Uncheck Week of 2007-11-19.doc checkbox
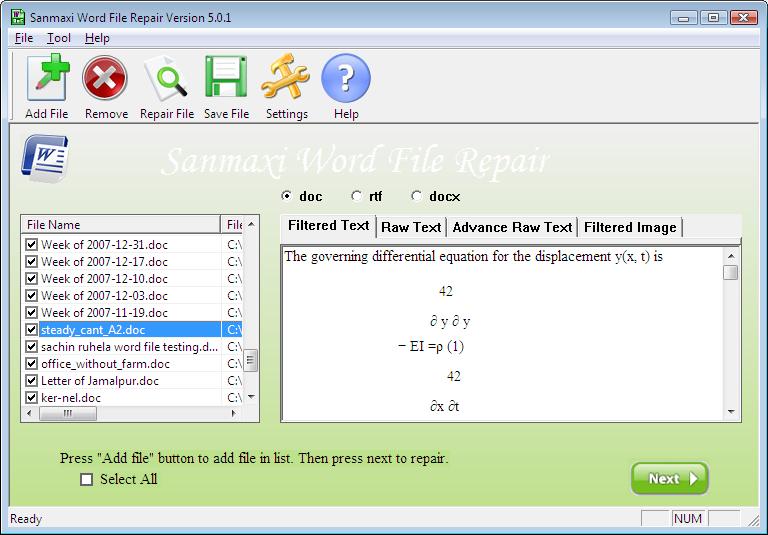 [31, 312]
